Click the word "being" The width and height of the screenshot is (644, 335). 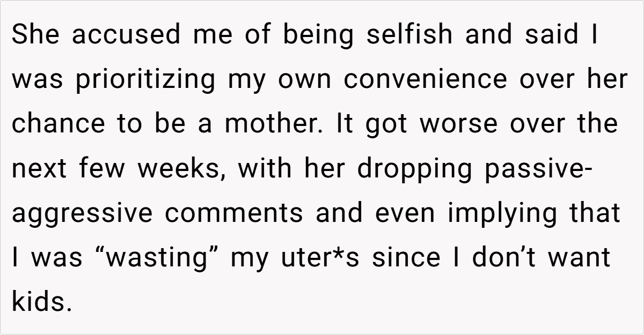319,35
